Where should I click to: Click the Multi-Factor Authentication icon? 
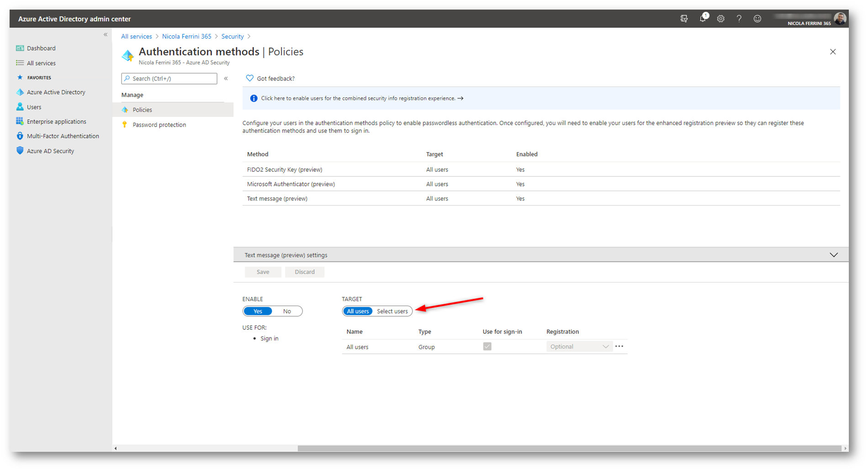20,136
